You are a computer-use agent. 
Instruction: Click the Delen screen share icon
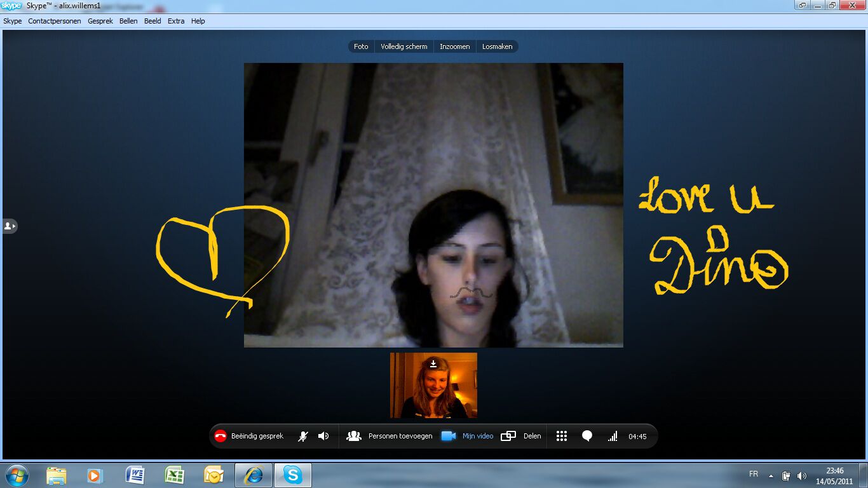pos(508,436)
